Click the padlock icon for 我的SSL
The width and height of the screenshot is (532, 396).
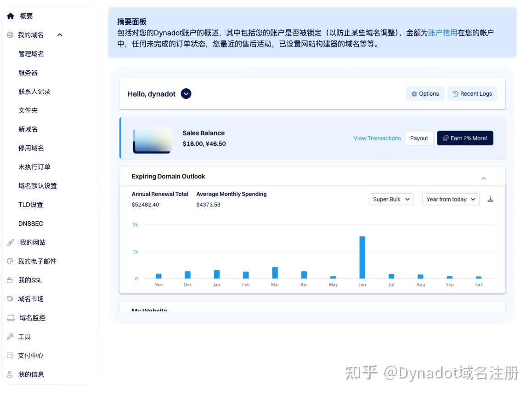10,280
